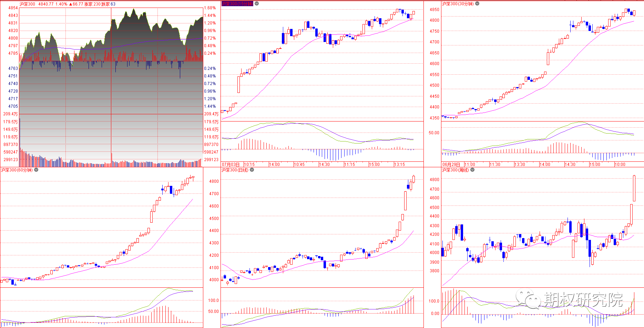This screenshot has height=328, width=644.
Task: Click the 4705 price label on intraday axis
Action: pos(13,106)
